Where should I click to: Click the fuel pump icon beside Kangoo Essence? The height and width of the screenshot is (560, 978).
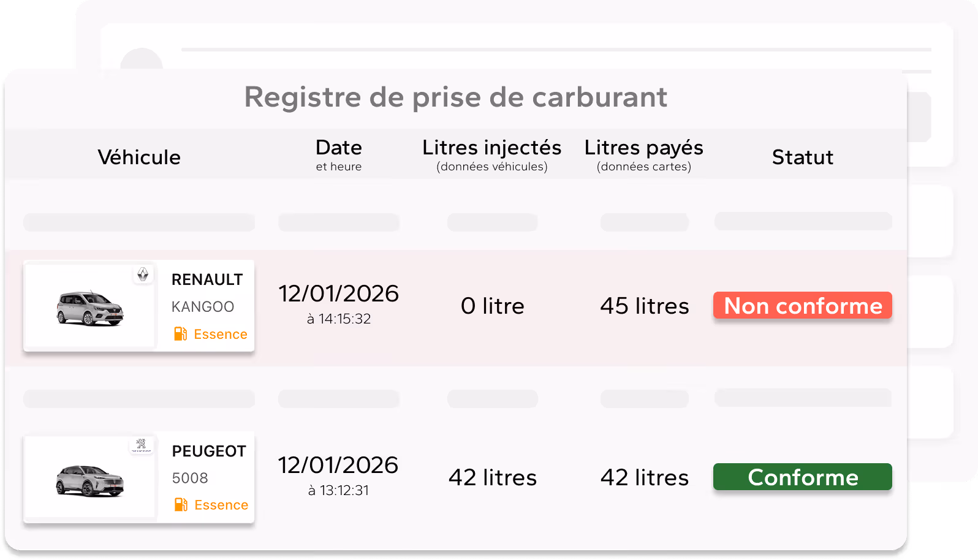pos(180,334)
